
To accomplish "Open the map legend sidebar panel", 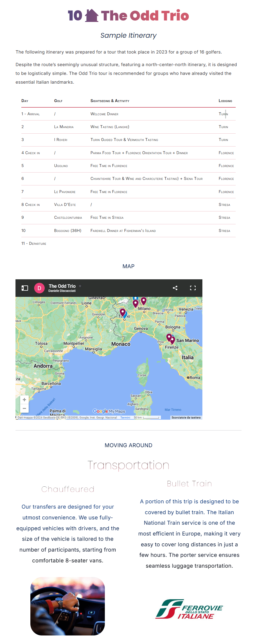I will (x=25, y=288).
